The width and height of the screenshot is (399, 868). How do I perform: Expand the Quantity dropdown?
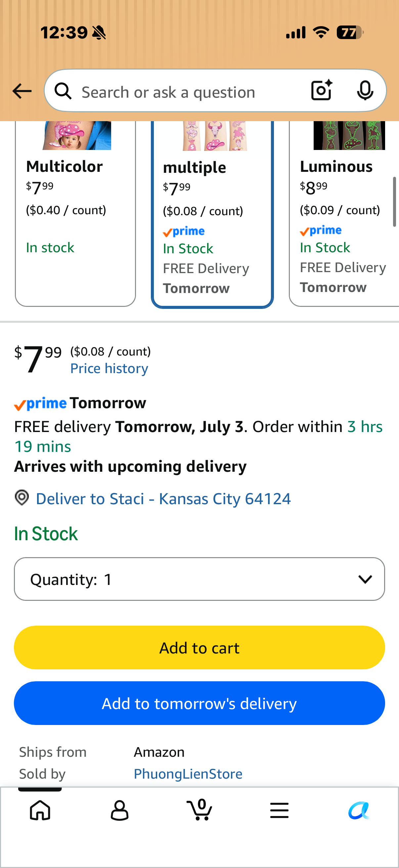[x=199, y=579]
